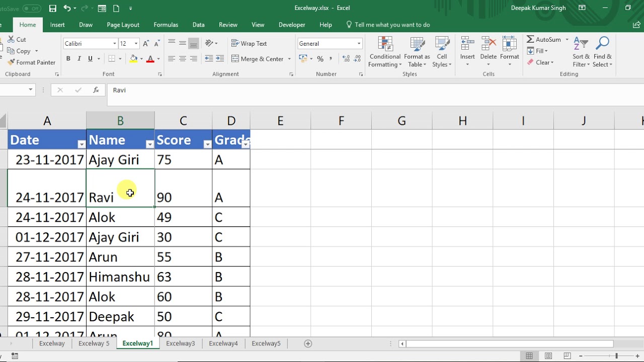644x362 pixels.
Task: Apply percent style format
Action: (320, 59)
